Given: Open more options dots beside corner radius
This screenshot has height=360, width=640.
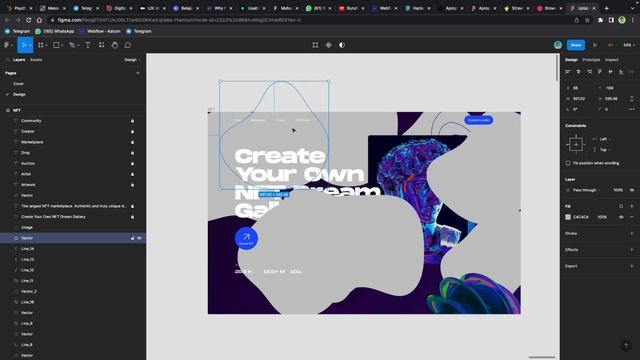Looking at the screenshot, I should [x=632, y=109].
